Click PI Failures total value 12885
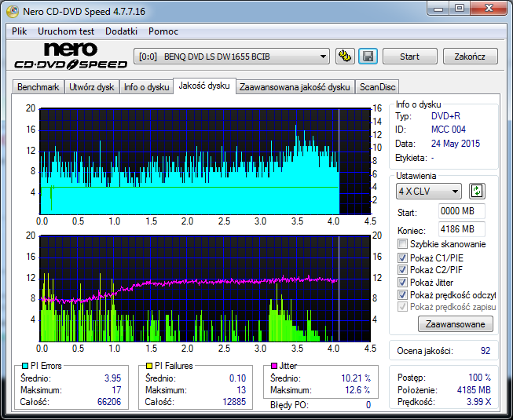The height and width of the screenshot is (420, 513). [234, 402]
